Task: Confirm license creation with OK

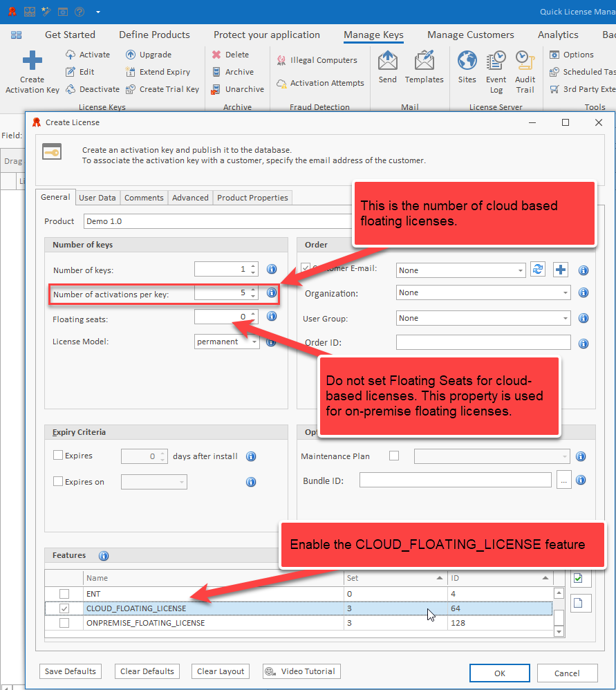Action: pos(499,673)
